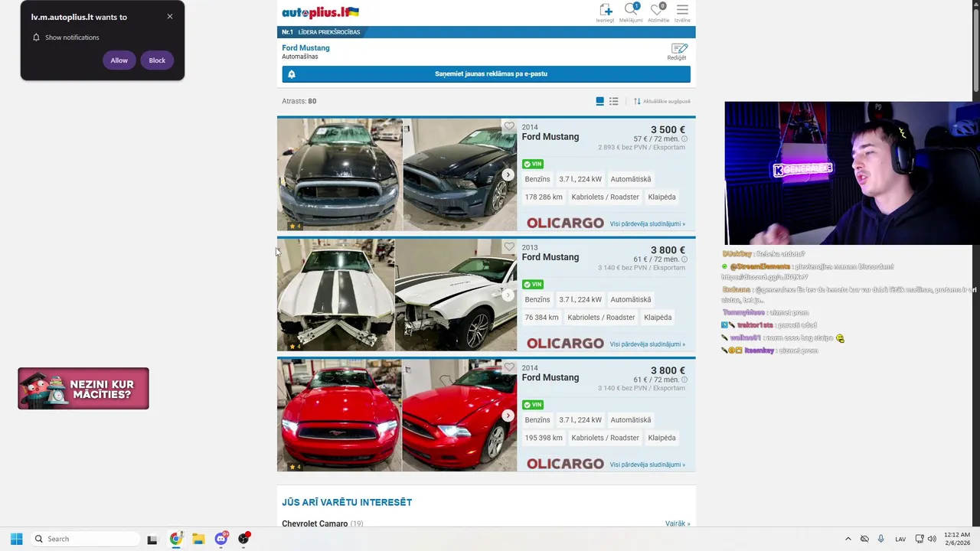Screen dimensions: 980x551
Task: Open OBS Studio from the taskbar
Action: 244,539
